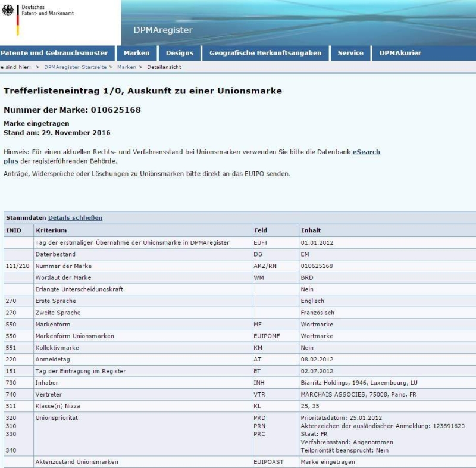Select Marken in the main navigation bar
The width and height of the screenshot is (476, 468).
click(136, 53)
